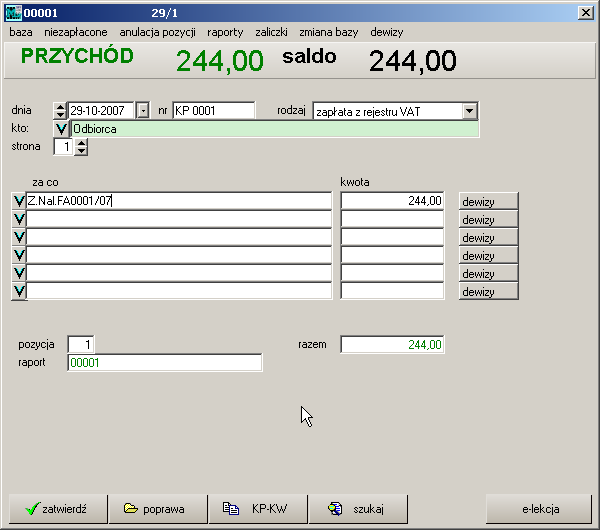Open the niezapłacone menu
600x530 pixels.
(x=76, y=32)
